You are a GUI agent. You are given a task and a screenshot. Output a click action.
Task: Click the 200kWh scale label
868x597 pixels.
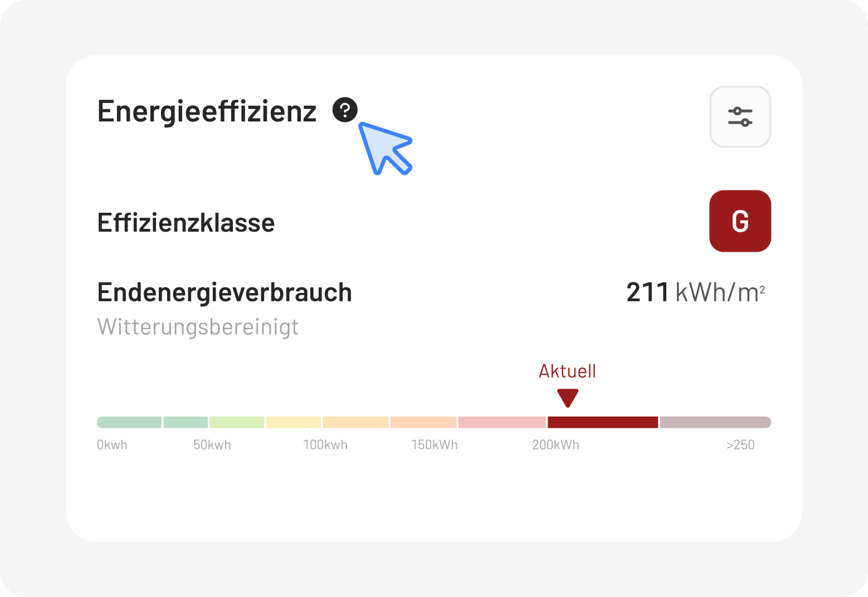[x=555, y=445]
